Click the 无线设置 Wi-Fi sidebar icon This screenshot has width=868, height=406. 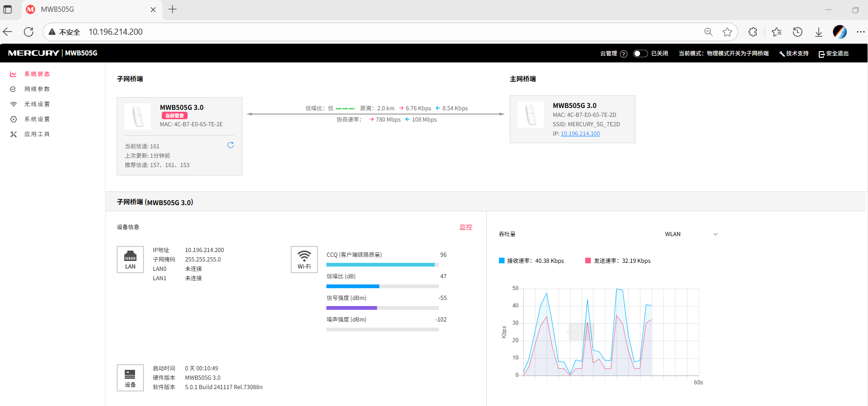coord(13,104)
